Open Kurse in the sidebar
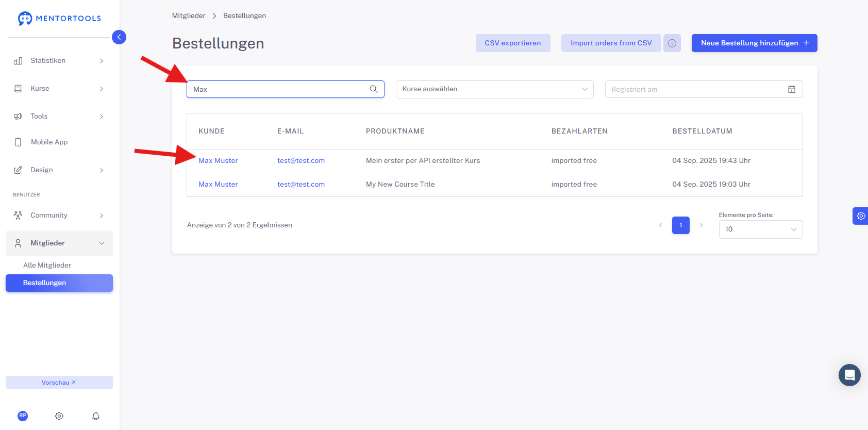 [x=59, y=89]
